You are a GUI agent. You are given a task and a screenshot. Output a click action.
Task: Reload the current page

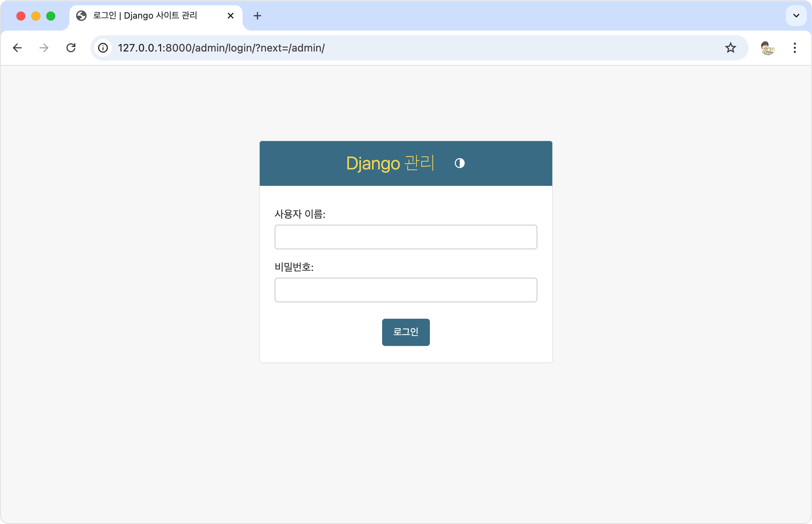pyautogui.click(x=71, y=48)
